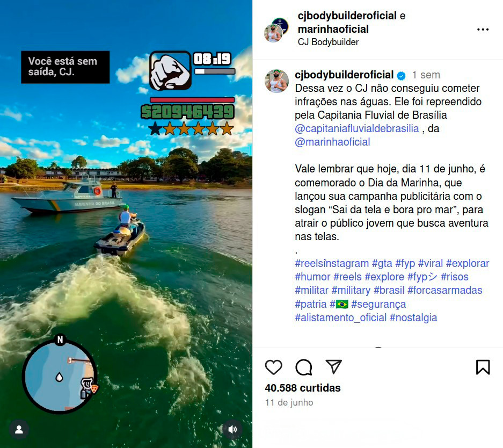The height and width of the screenshot is (448, 503).
Task: Open the #forcasarmadas hashtag
Action: point(444,290)
